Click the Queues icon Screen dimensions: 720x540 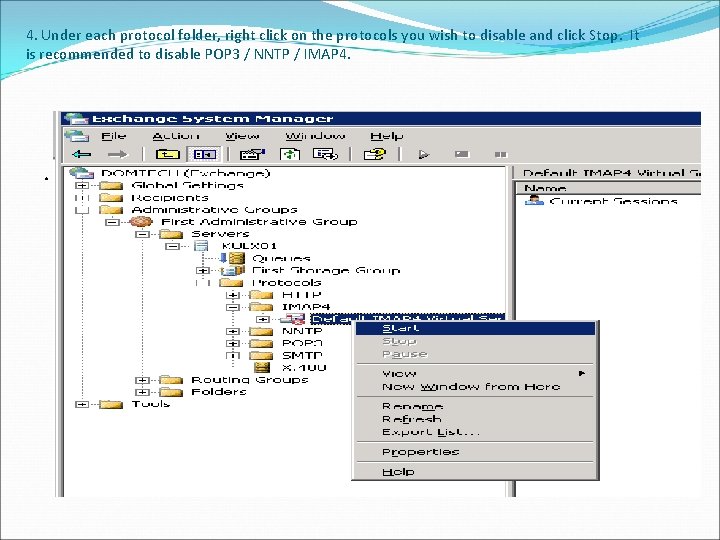(232, 258)
